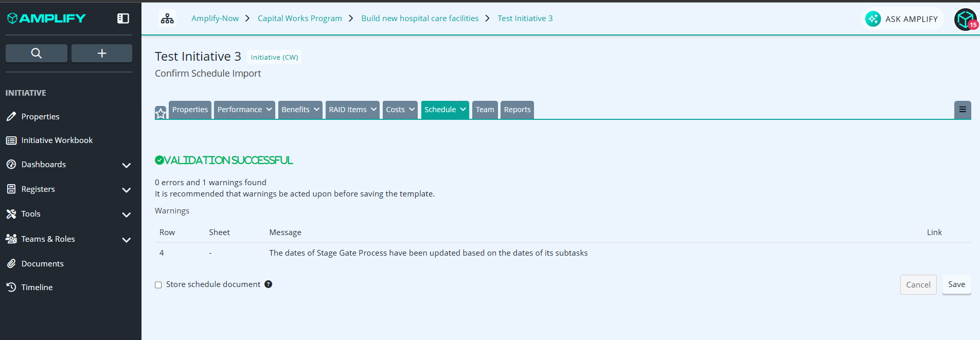Click the Tools wrench icon

pos(11,214)
